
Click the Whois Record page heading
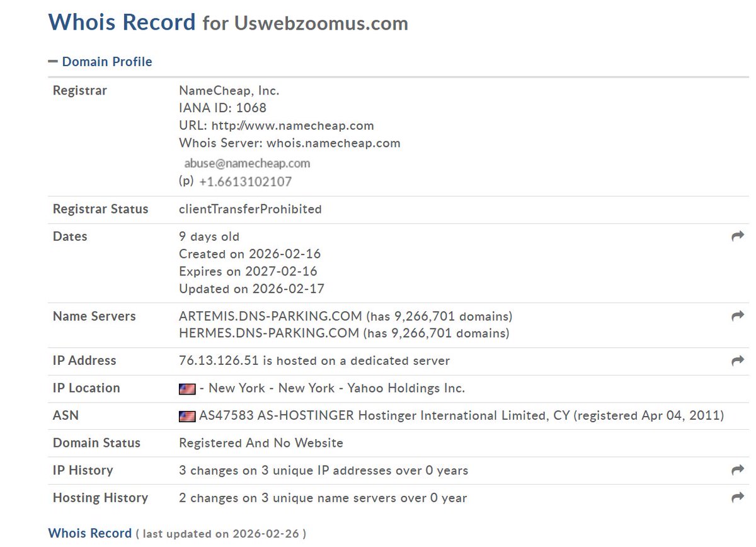point(122,22)
